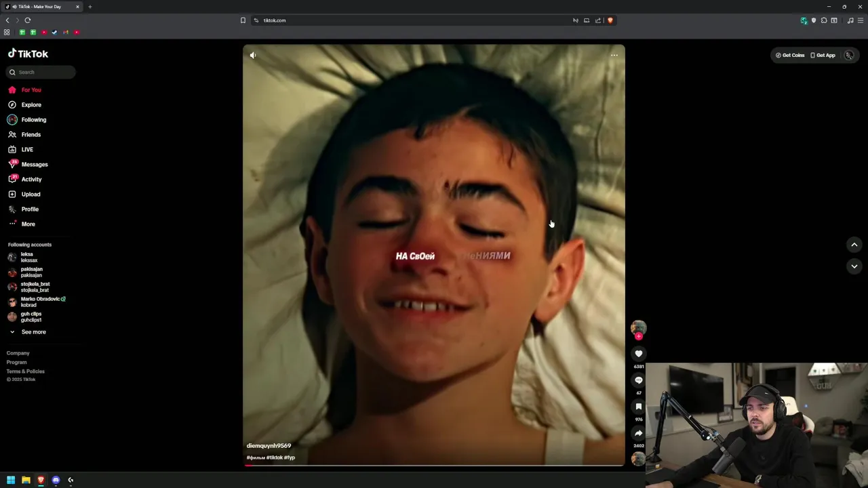
Task: Share the video with the arrow icon
Action: pyautogui.click(x=638, y=433)
